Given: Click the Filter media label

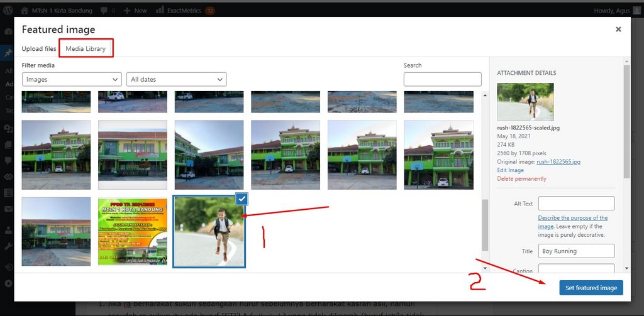Looking at the screenshot, I should pos(38,65).
